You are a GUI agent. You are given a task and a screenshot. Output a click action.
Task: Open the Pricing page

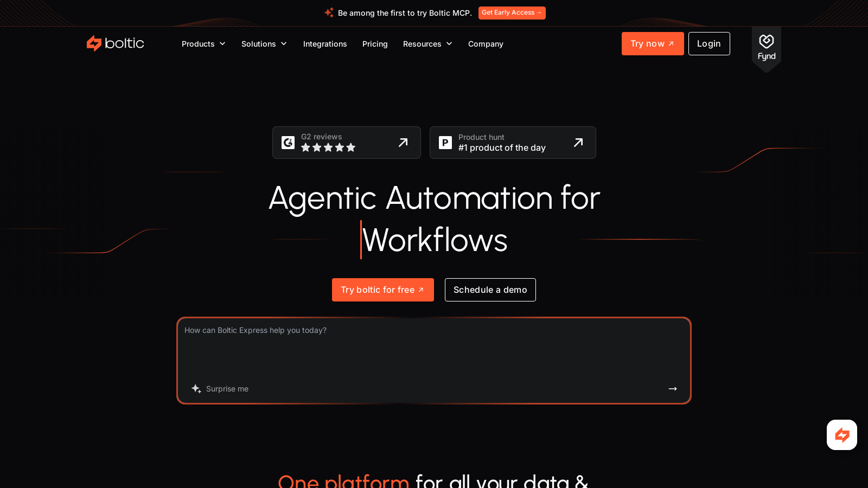tap(375, 44)
